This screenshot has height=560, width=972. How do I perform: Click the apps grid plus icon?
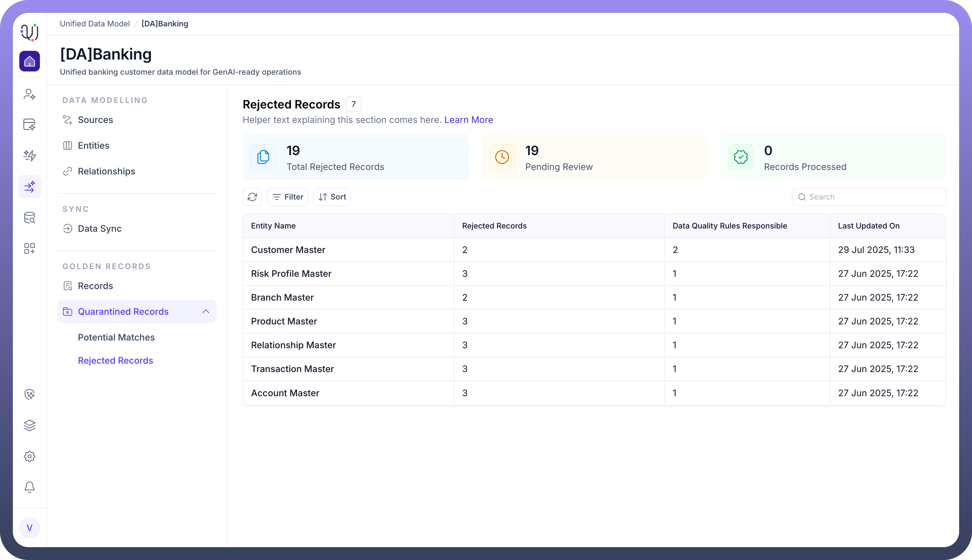coord(30,248)
